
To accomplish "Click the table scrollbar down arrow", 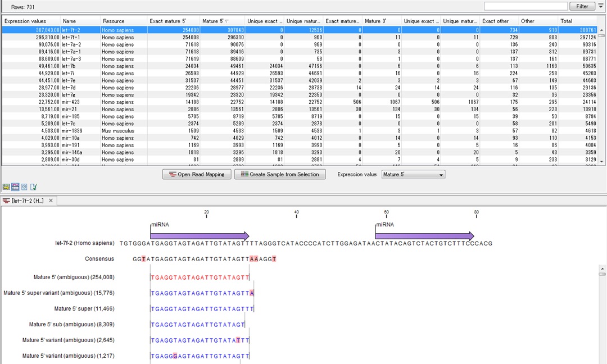I will (x=601, y=161).
